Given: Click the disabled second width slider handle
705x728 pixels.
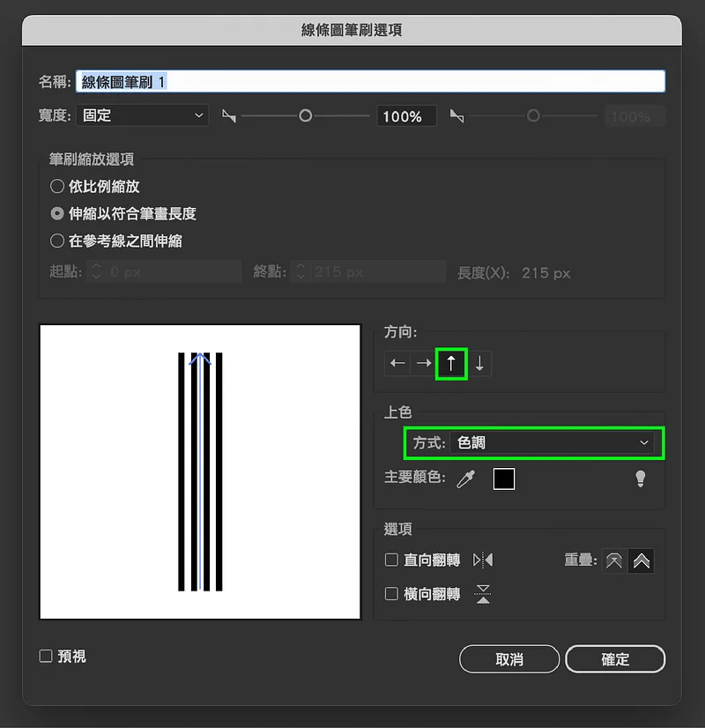Looking at the screenshot, I should click(533, 115).
